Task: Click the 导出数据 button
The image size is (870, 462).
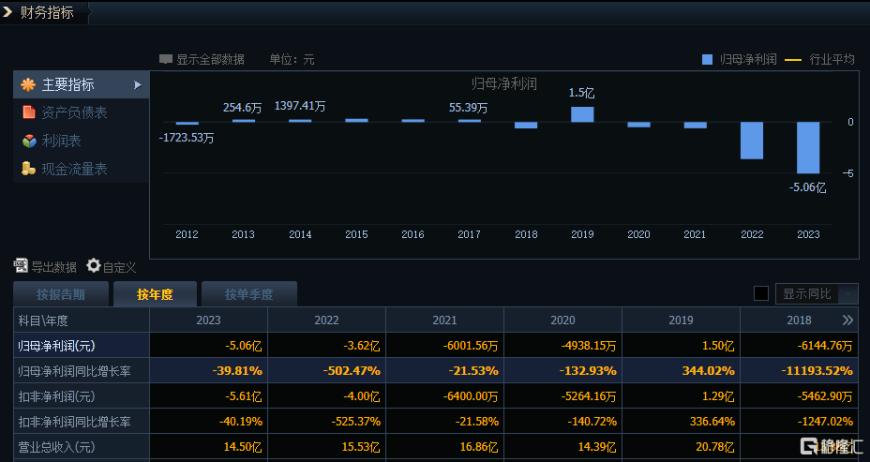Action: 45,266
